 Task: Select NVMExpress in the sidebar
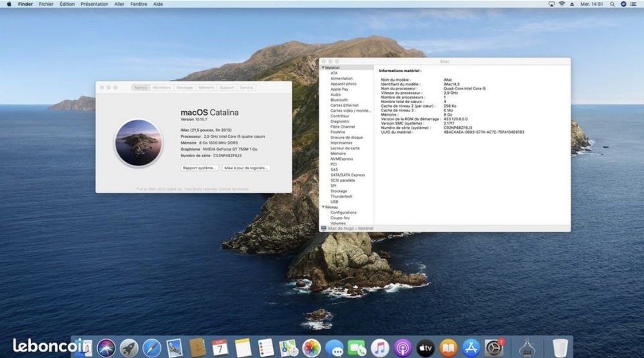341,159
